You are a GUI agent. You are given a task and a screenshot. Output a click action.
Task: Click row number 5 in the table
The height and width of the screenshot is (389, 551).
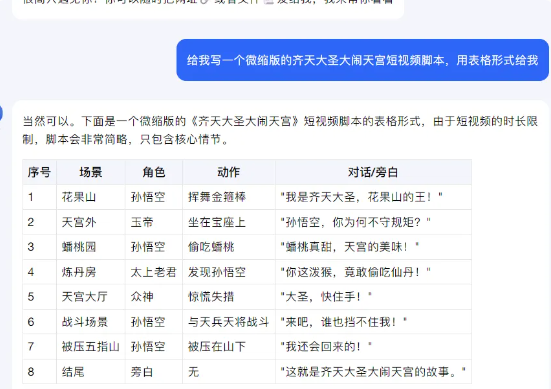click(x=39, y=297)
